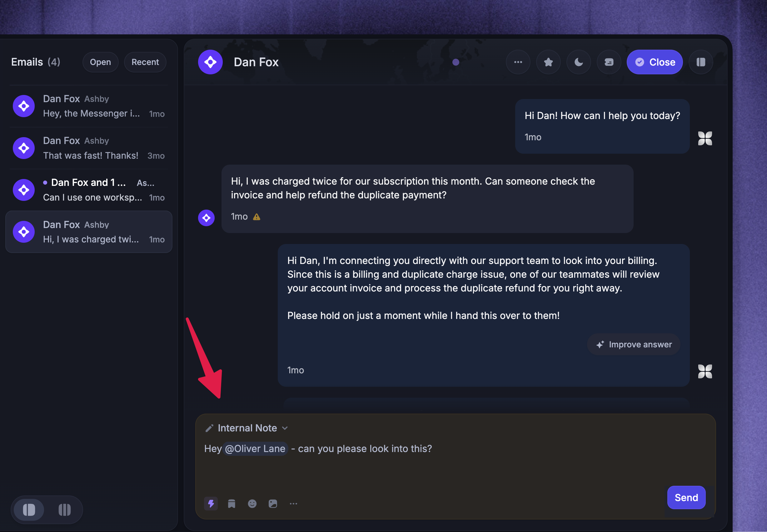Star this conversation with the star icon
This screenshot has width=767, height=532.
[548, 62]
